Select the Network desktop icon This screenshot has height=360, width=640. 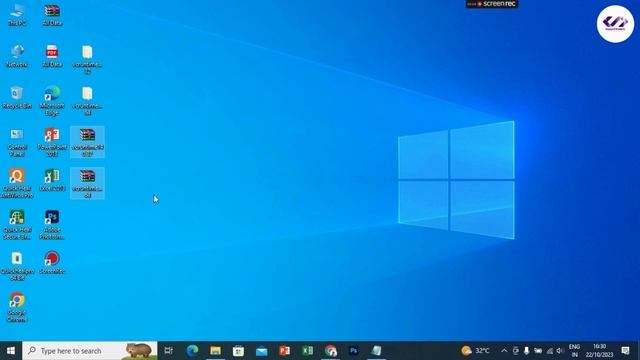(17, 56)
